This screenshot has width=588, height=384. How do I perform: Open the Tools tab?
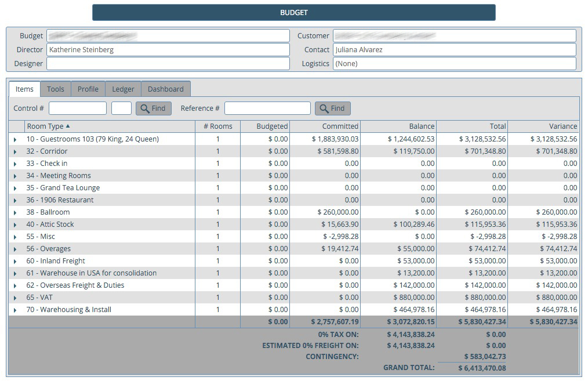(56, 89)
